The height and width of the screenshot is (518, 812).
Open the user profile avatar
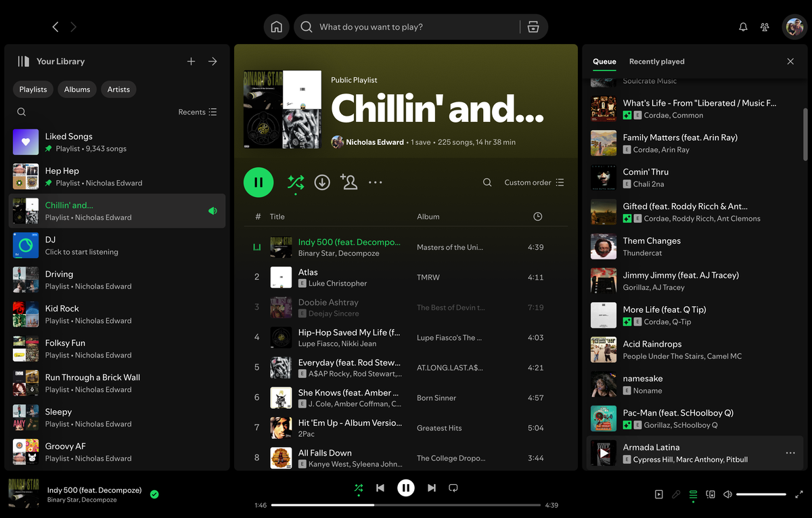tap(794, 27)
